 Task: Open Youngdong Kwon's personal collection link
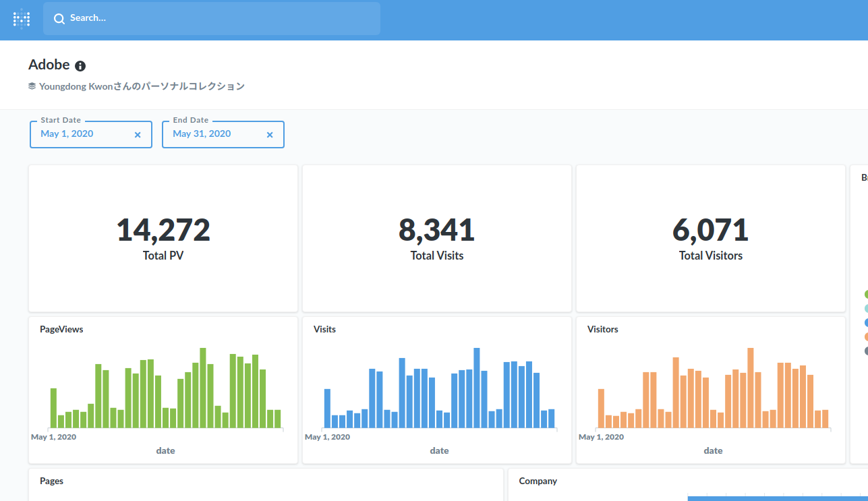(x=142, y=86)
